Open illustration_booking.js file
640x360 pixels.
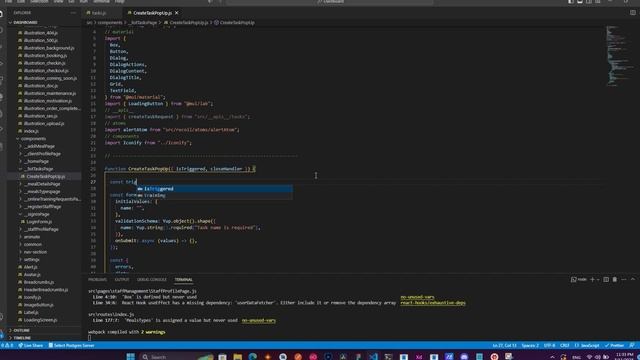pos(45,56)
